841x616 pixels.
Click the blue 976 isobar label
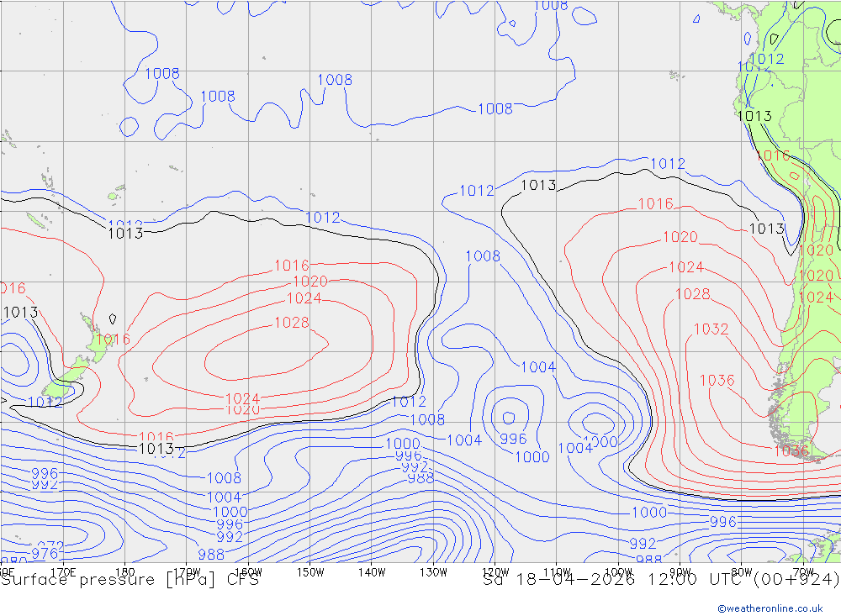pos(45,553)
